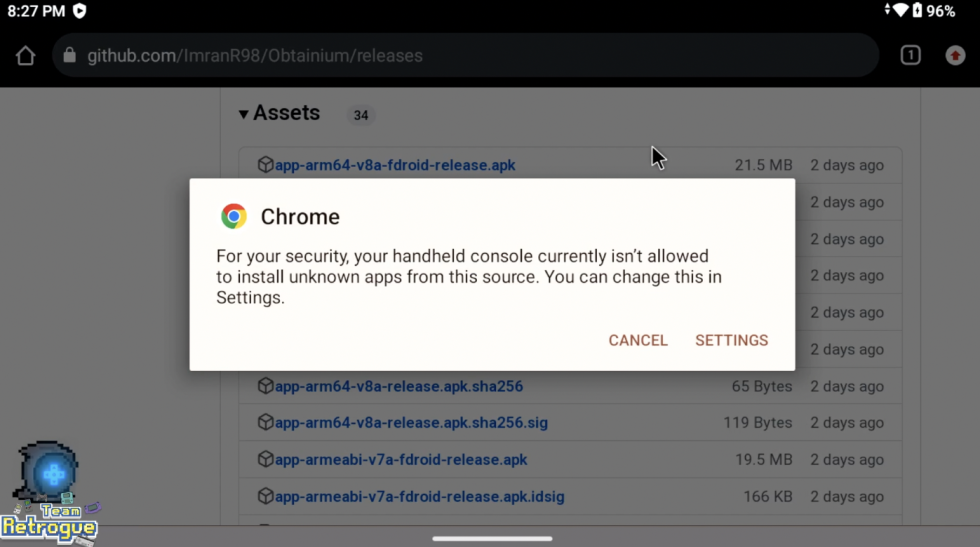Screen dimensions: 980x547
Task: Click package icon beside app-arm64-v8a-release.apk.sha256.sig
Action: 265,423
